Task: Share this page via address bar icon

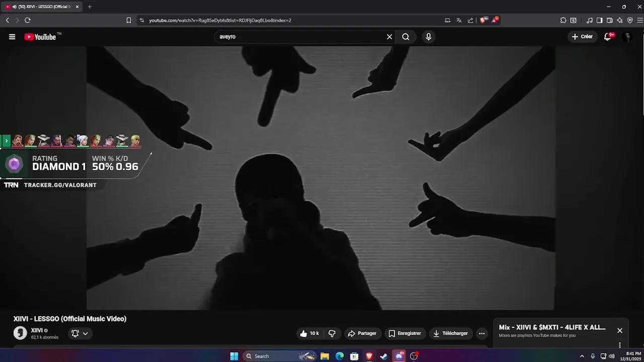Action: click(x=470, y=20)
